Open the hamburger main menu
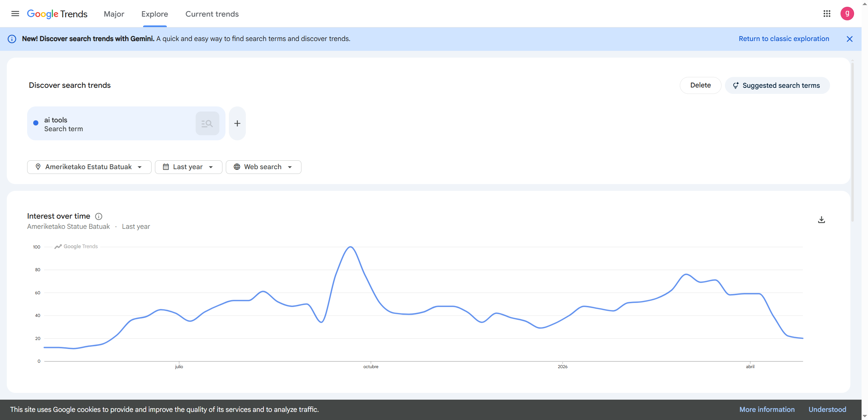The image size is (868, 420). pyautogui.click(x=15, y=14)
